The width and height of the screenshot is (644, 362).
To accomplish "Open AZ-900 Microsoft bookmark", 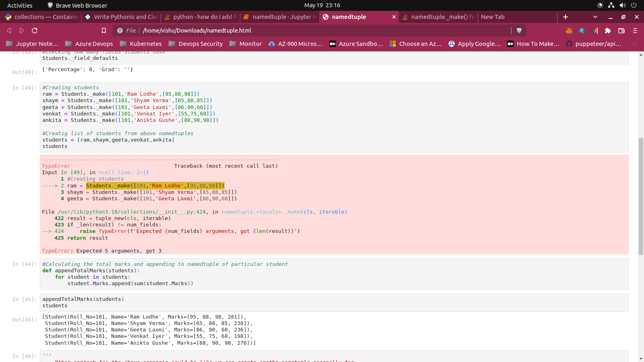I will tap(295, 44).
